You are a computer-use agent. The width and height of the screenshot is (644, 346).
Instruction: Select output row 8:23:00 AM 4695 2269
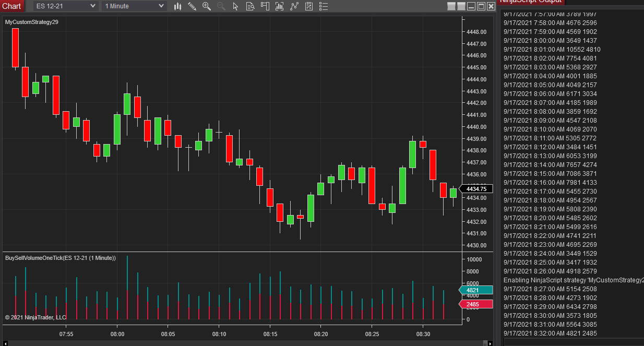pyautogui.click(x=550, y=245)
